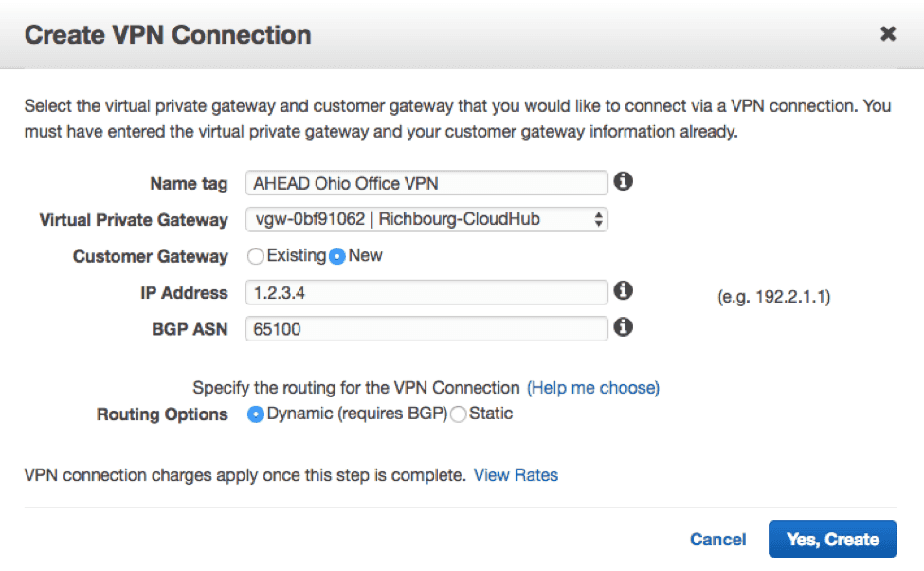
Task: Click the up-down arrows on gateway selector
Action: (x=598, y=219)
